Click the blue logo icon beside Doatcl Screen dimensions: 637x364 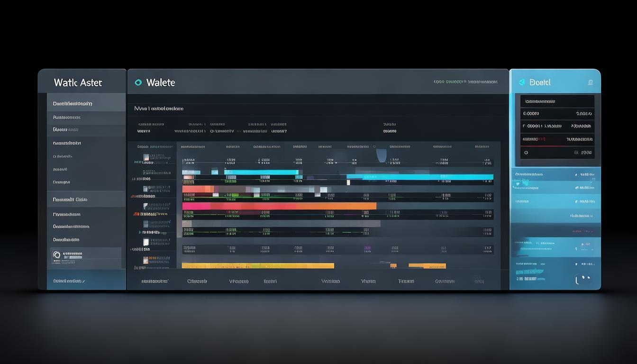click(x=522, y=82)
